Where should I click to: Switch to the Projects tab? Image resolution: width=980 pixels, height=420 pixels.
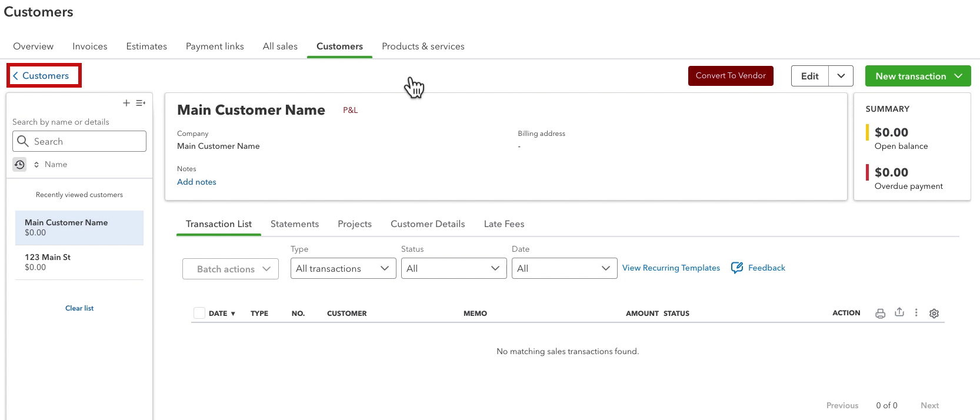click(355, 224)
